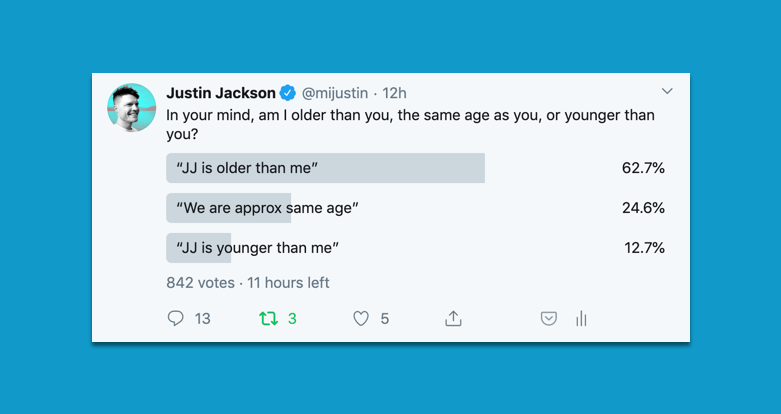Click the share upload icon
781x414 pixels.
tap(453, 319)
